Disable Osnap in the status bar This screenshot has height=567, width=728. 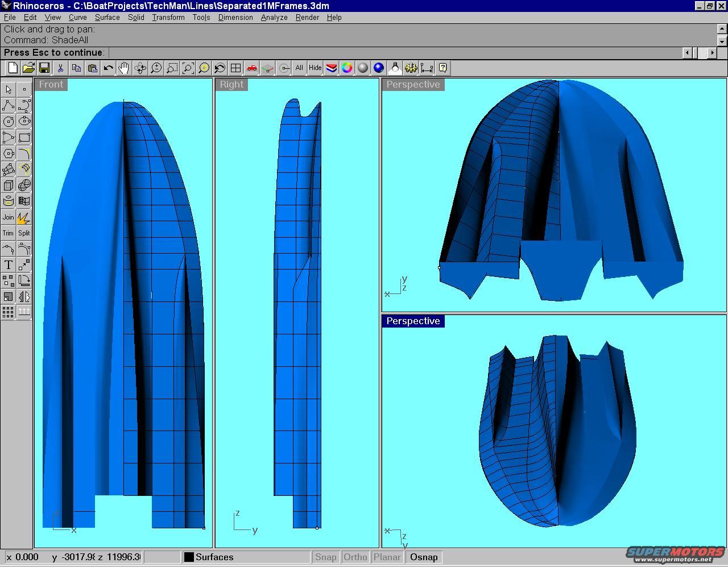(424, 557)
